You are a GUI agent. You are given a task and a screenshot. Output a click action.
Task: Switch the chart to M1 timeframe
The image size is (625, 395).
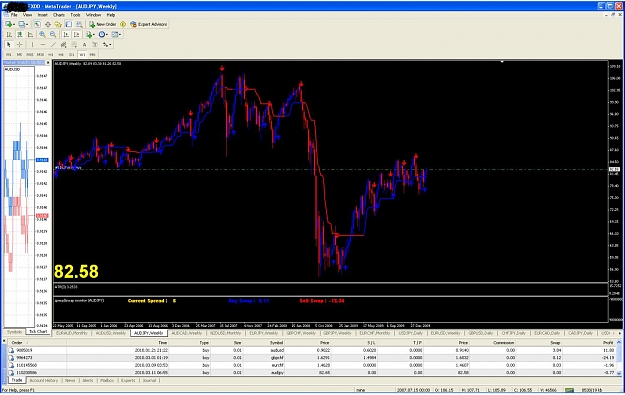coord(8,54)
